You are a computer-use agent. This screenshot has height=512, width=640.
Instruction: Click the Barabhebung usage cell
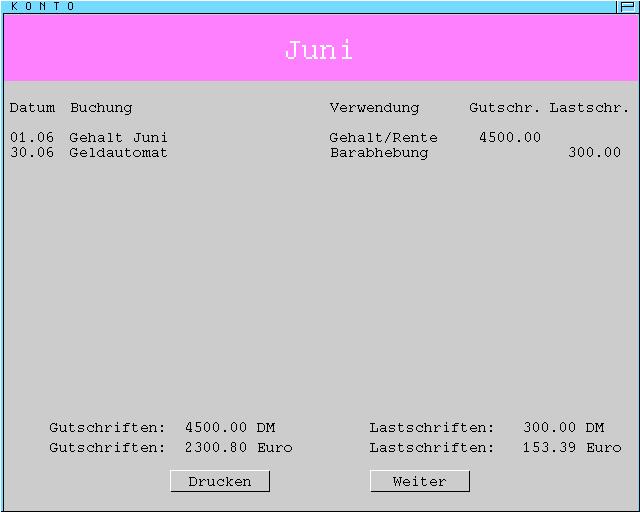pyautogui.click(x=379, y=153)
